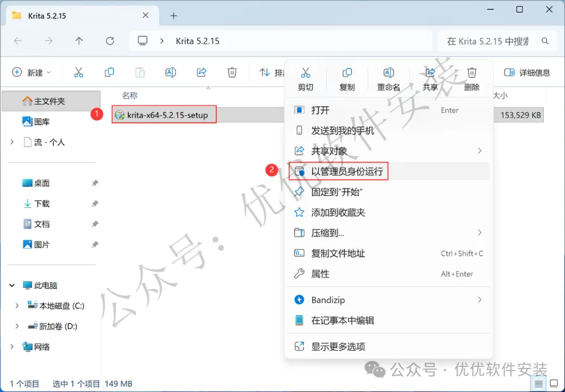Open 主文件夹 in the sidebar
Screen dimensions: 565x392
pos(51,101)
